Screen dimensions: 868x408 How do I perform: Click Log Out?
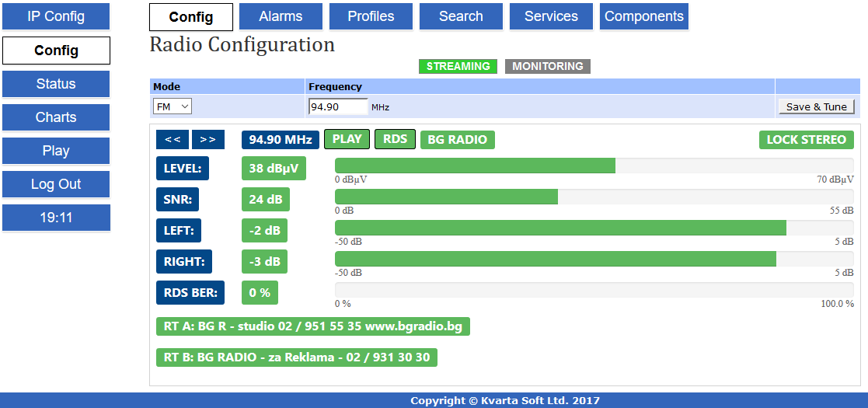click(x=56, y=184)
